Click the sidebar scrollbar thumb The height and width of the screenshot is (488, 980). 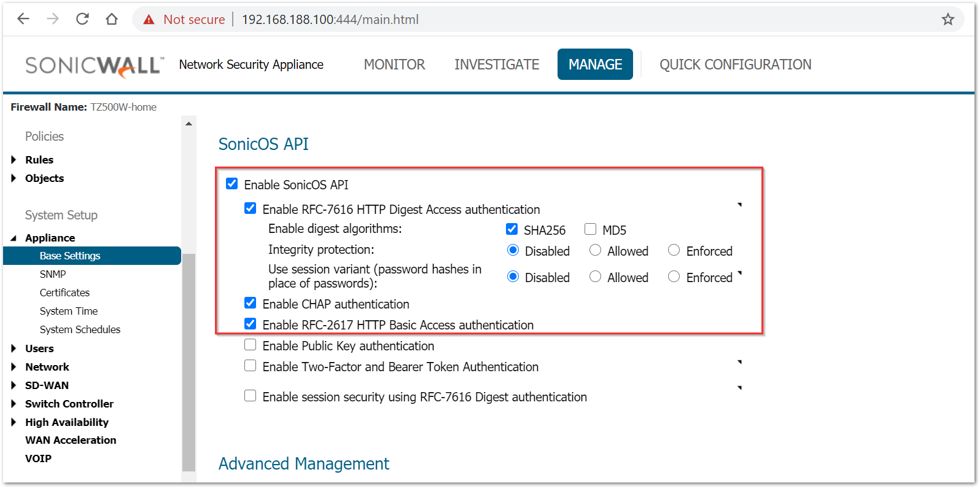189,362
